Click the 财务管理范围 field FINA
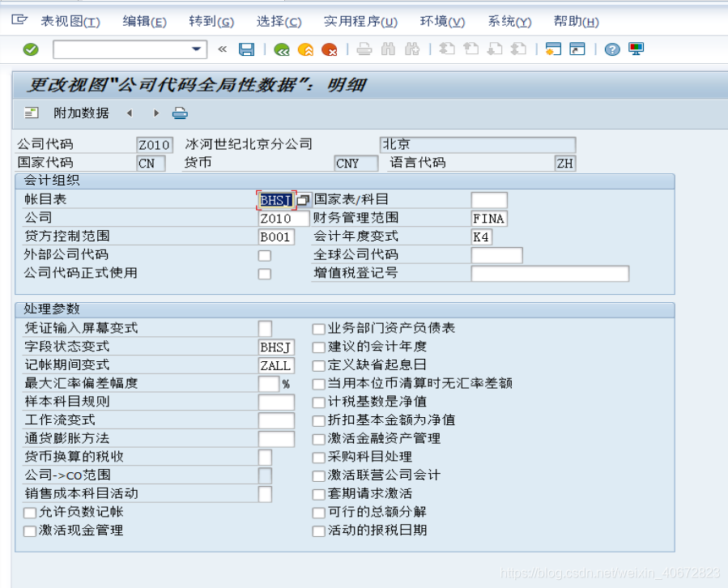 (x=489, y=219)
